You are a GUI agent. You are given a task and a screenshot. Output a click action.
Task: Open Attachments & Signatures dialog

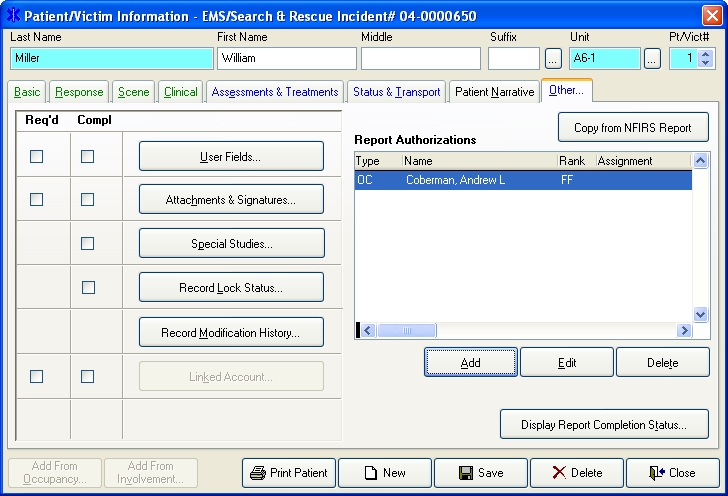[x=231, y=200]
